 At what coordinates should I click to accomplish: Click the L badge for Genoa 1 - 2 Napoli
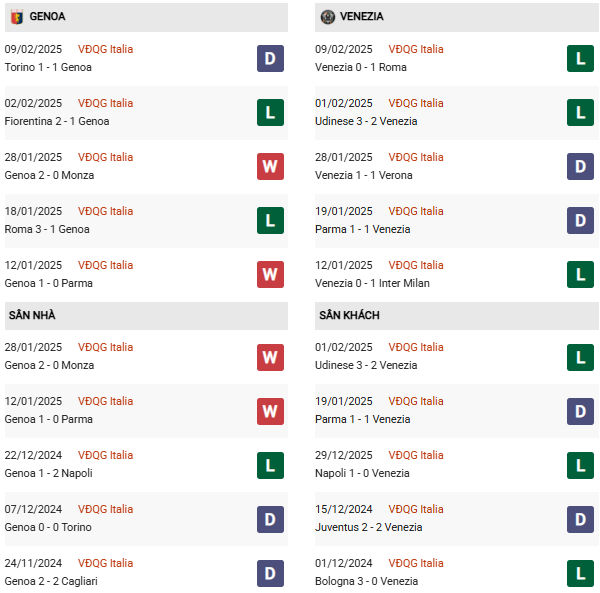click(x=270, y=464)
